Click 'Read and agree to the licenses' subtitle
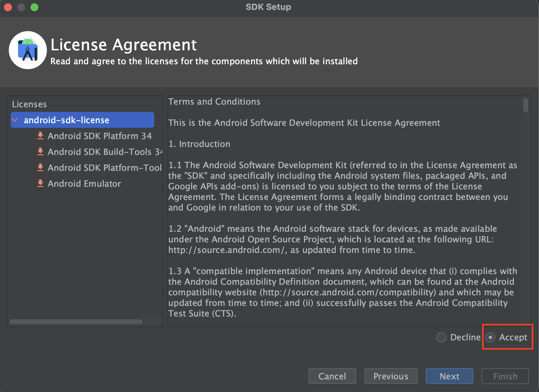Viewport: 539px width, 392px height. (204, 61)
